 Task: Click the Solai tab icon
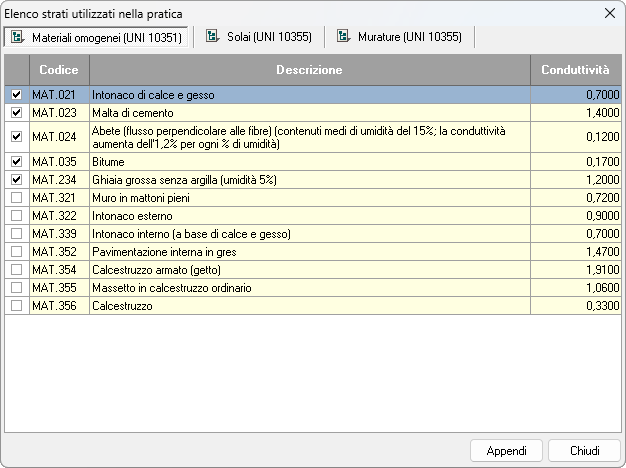coord(212,37)
